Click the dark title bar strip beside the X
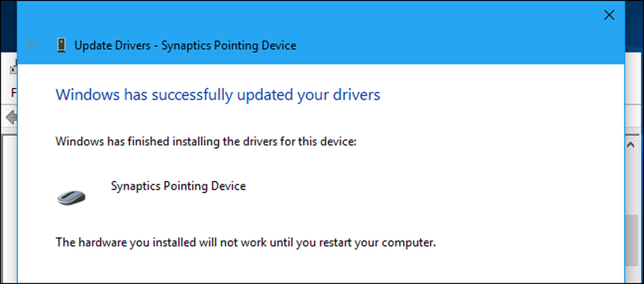Image resolution: width=644 pixels, height=284 pixels. click(x=634, y=24)
